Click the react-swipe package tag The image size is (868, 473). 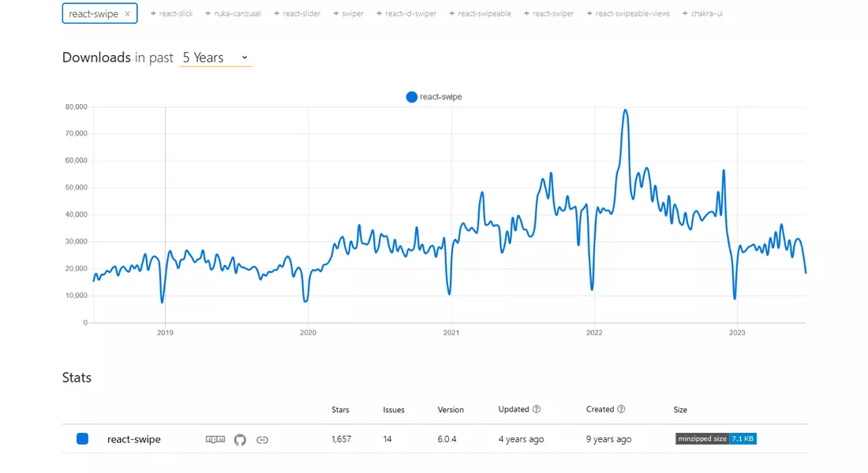[x=99, y=14]
